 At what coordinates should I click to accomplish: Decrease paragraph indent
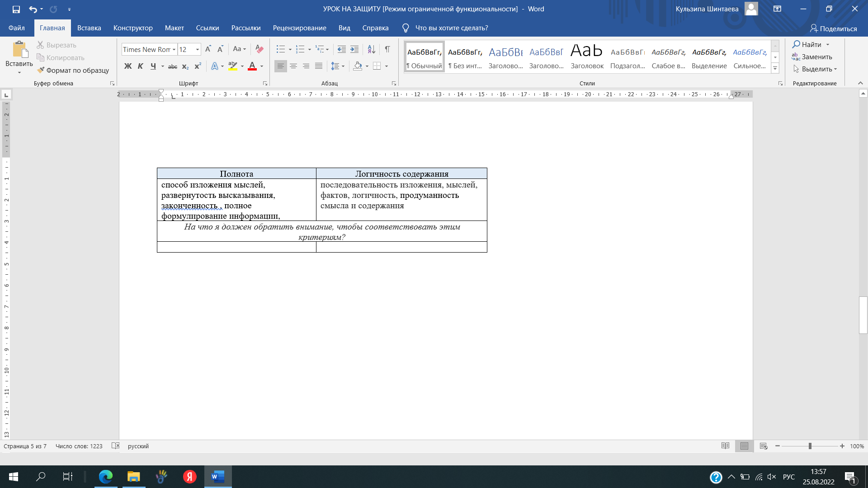(342, 49)
